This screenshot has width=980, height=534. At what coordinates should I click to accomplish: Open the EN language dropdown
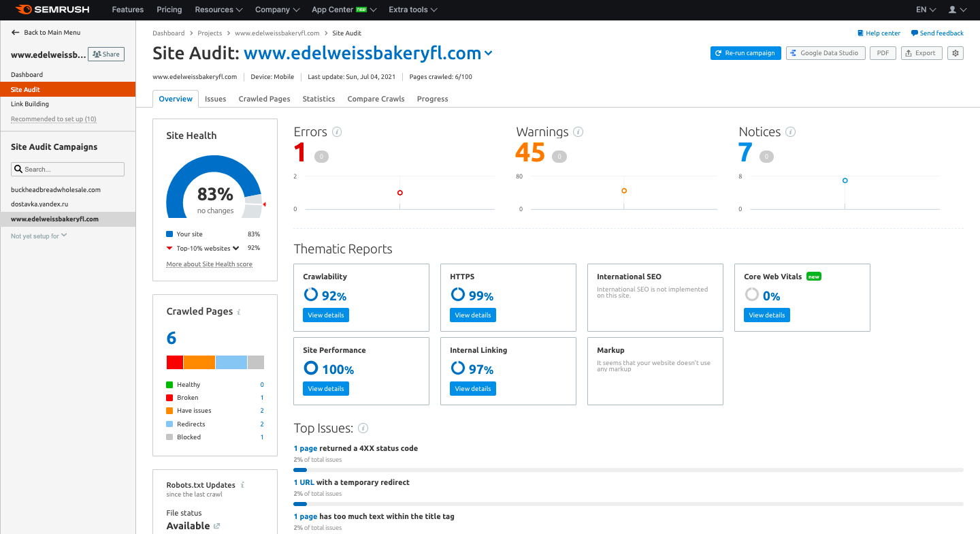tap(926, 10)
